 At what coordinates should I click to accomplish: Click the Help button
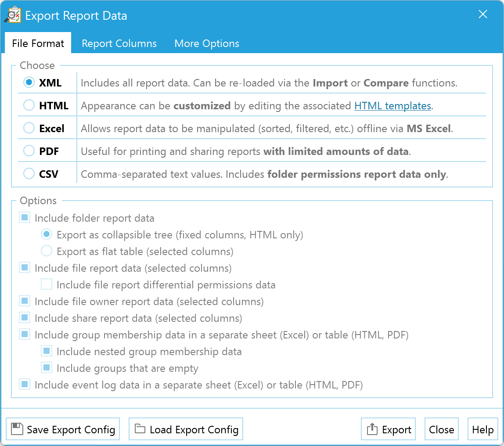(483, 429)
